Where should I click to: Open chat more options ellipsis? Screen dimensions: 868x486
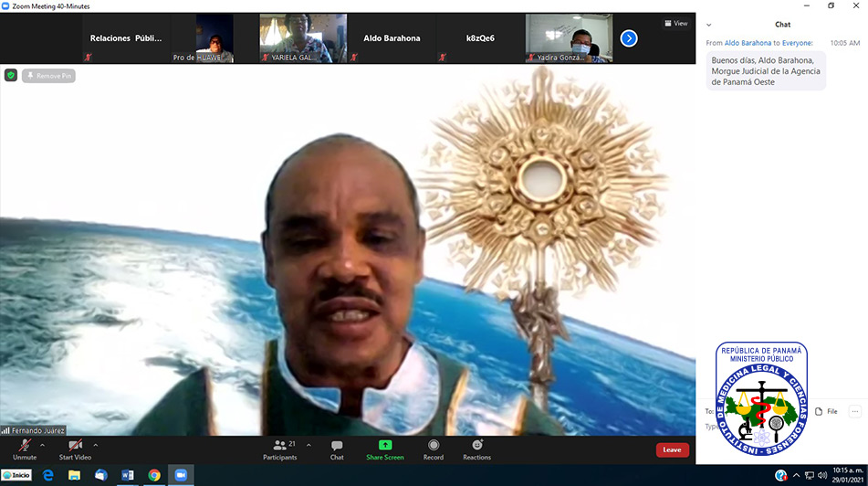855,411
